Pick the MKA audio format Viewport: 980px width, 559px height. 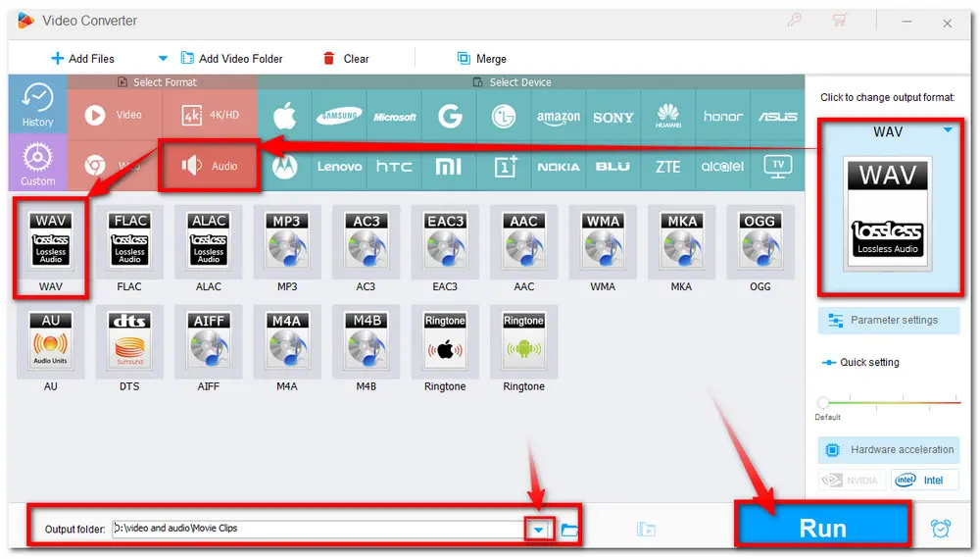pyautogui.click(x=681, y=249)
